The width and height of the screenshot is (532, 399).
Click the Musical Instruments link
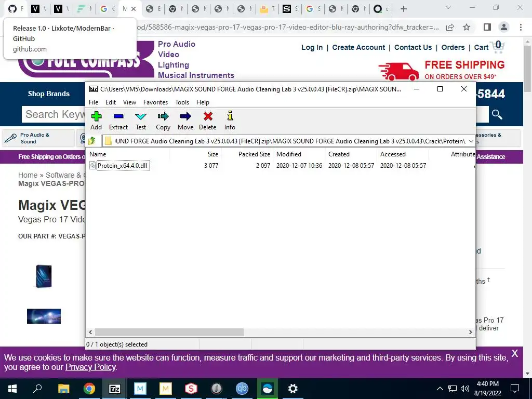tap(196, 75)
